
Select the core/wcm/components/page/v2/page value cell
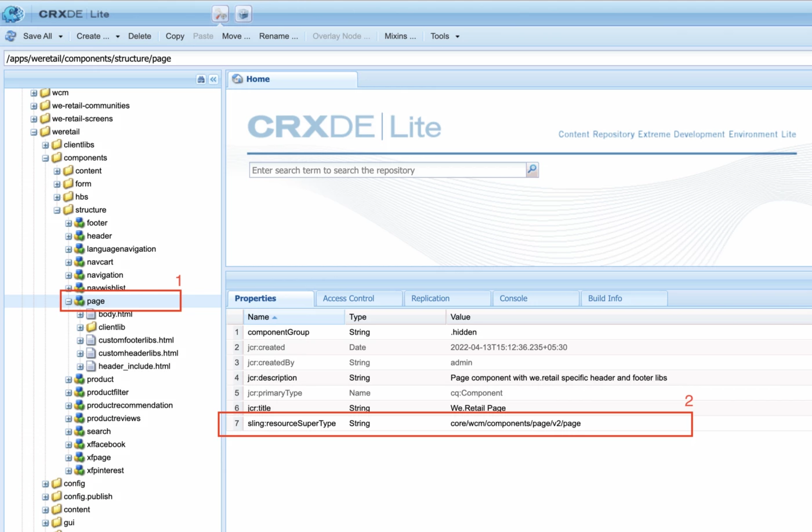(x=516, y=424)
